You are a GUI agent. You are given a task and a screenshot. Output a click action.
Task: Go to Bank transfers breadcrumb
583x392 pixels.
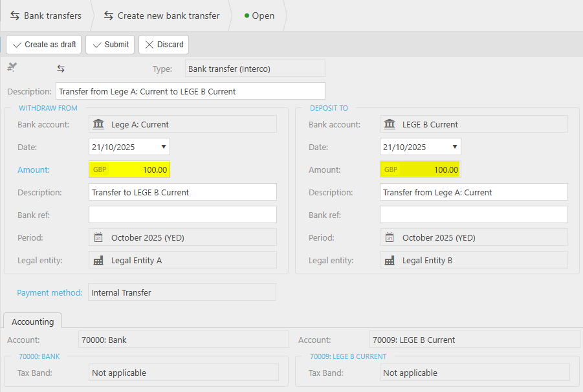tap(46, 16)
